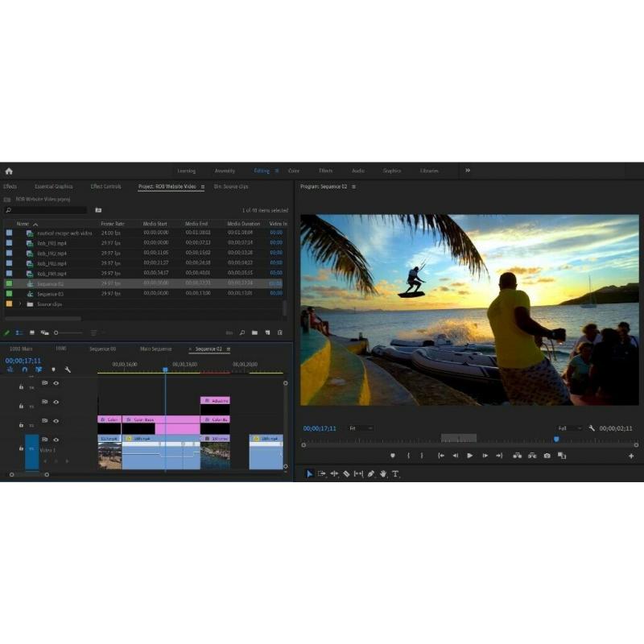Open the Fit zoom level dropdown
The height and width of the screenshot is (644, 644).
coord(361,428)
